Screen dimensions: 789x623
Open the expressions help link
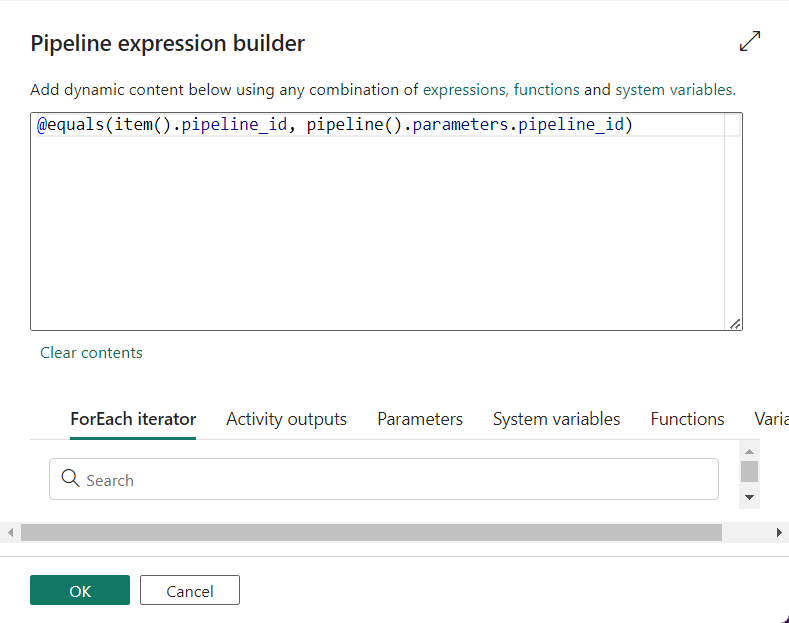pos(465,90)
